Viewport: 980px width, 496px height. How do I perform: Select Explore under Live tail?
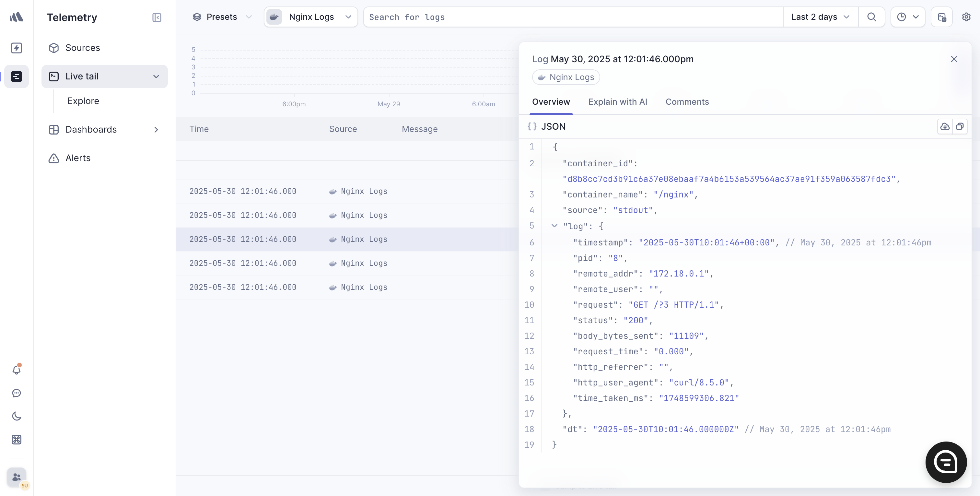pos(83,101)
